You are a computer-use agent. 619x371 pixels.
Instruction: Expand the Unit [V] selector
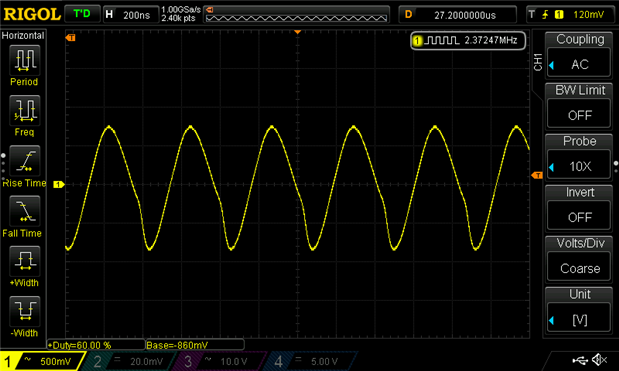pyautogui.click(x=579, y=310)
